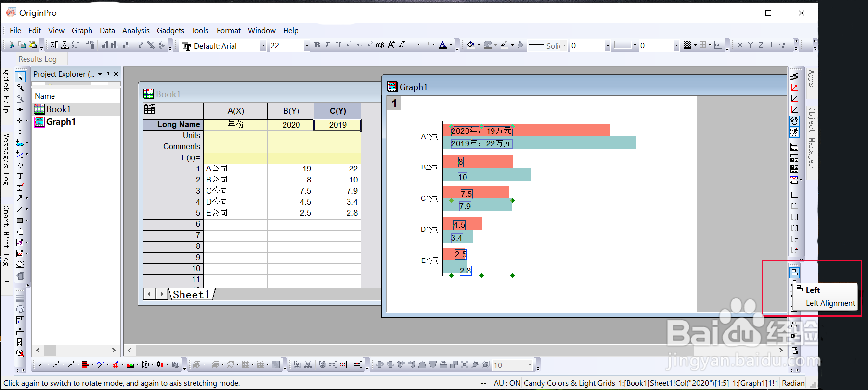Viewport: 868px width, 390px height.
Task: Open the Format menu
Action: click(228, 30)
